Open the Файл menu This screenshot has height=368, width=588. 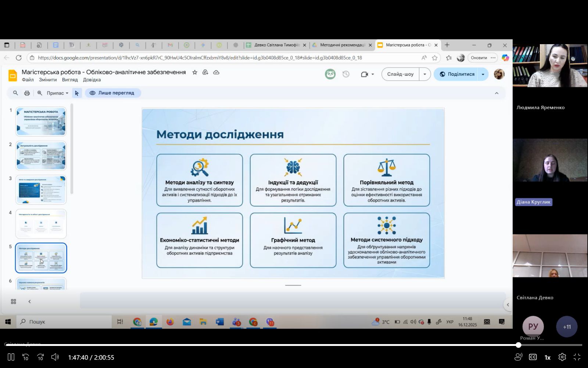point(28,80)
